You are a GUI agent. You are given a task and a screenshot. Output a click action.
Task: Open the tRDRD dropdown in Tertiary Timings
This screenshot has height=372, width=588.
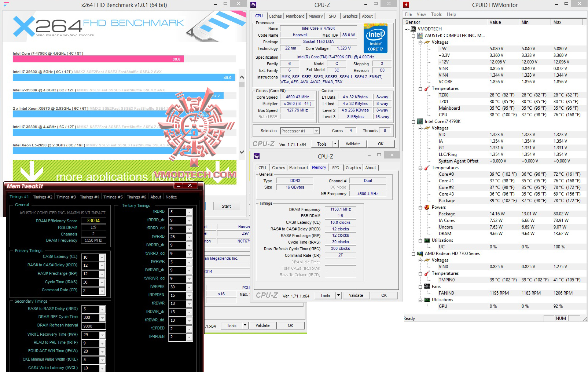click(x=189, y=212)
